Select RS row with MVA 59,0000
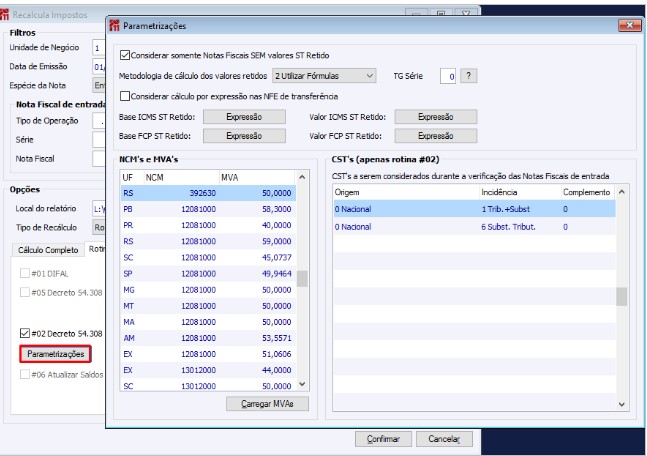647x456 pixels. point(208,241)
